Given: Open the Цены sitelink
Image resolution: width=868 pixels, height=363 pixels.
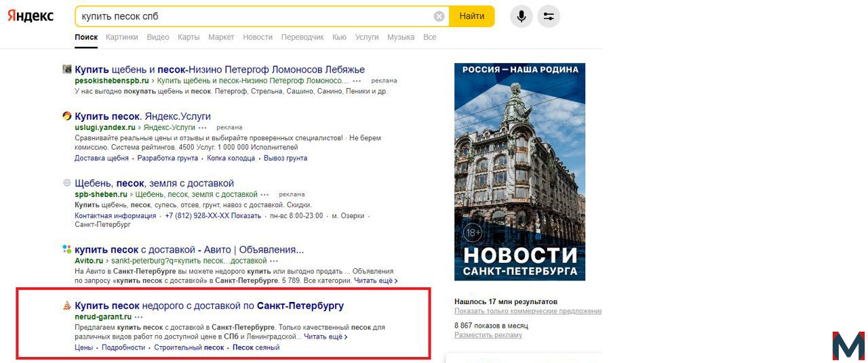Looking at the screenshot, I should (84, 347).
